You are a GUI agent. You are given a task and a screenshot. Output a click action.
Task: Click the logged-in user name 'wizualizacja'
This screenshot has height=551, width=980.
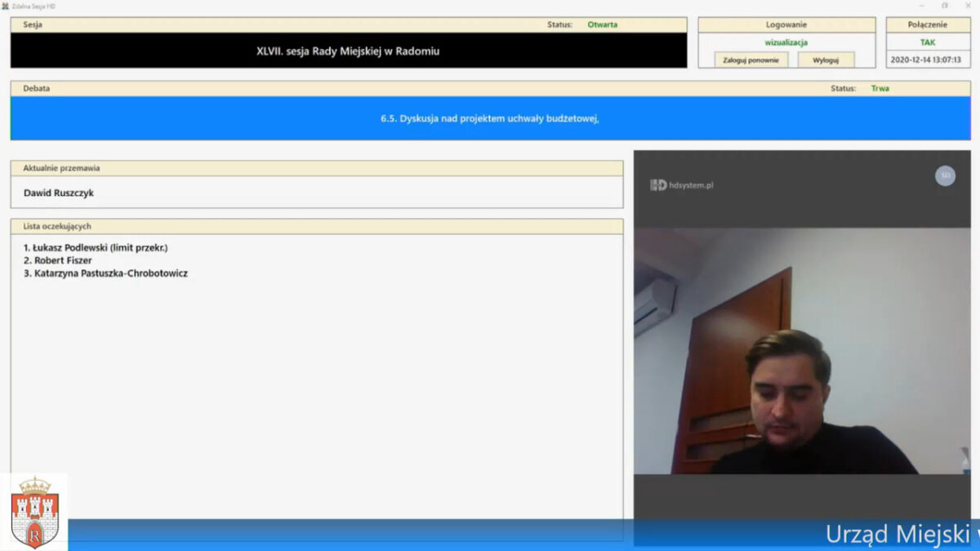786,42
